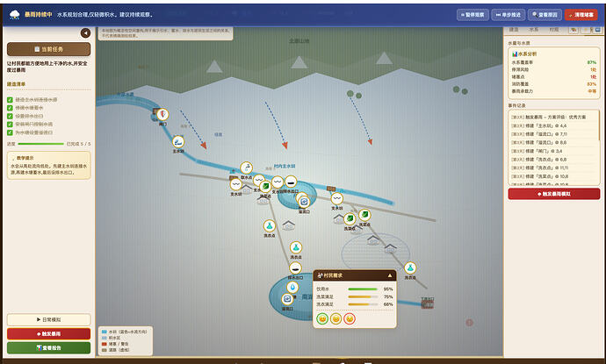
Task: Select the 取水点 faucet icon on the map
Action: pos(246,168)
